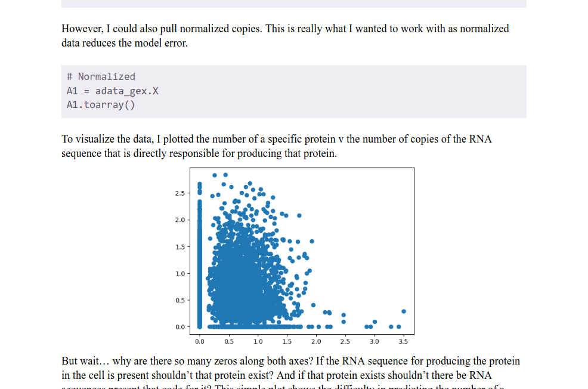
Task: Click the 1.5 tick label on y-axis
Action: pos(180,247)
